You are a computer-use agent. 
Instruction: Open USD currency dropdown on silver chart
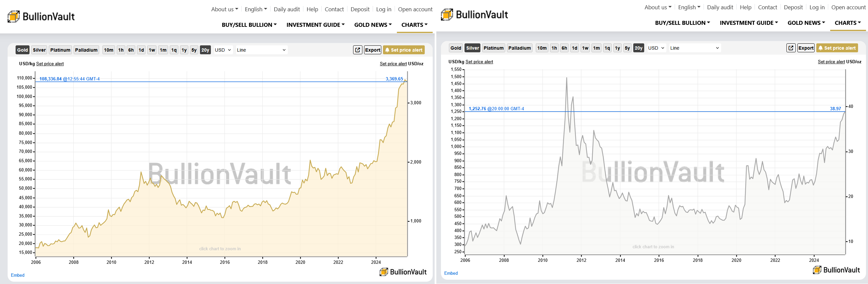(656, 48)
